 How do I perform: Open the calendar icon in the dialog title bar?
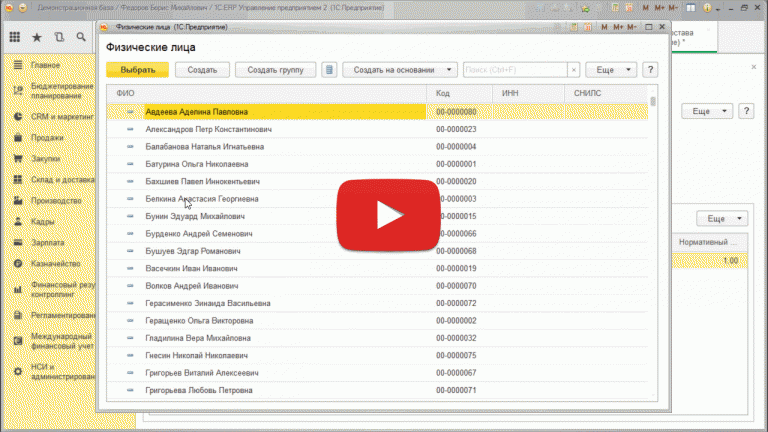[588, 27]
